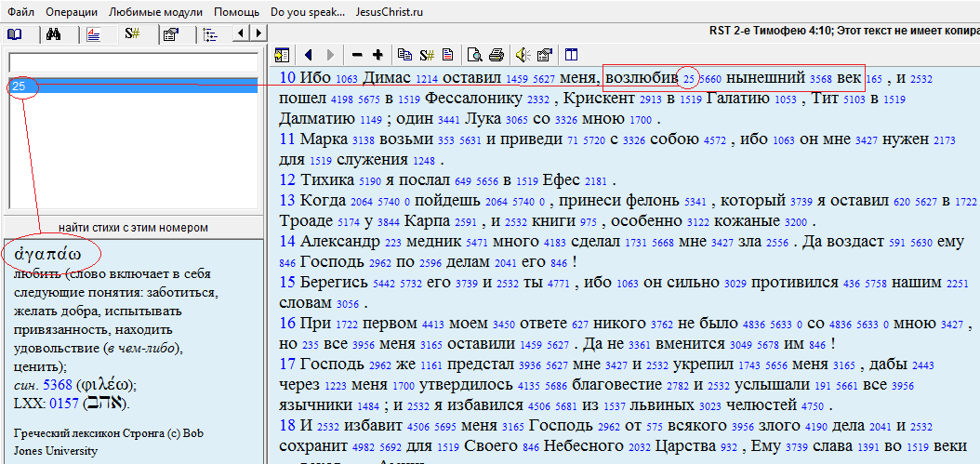Open print preview icon
Screen dimensions: 980x464
point(475,55)
